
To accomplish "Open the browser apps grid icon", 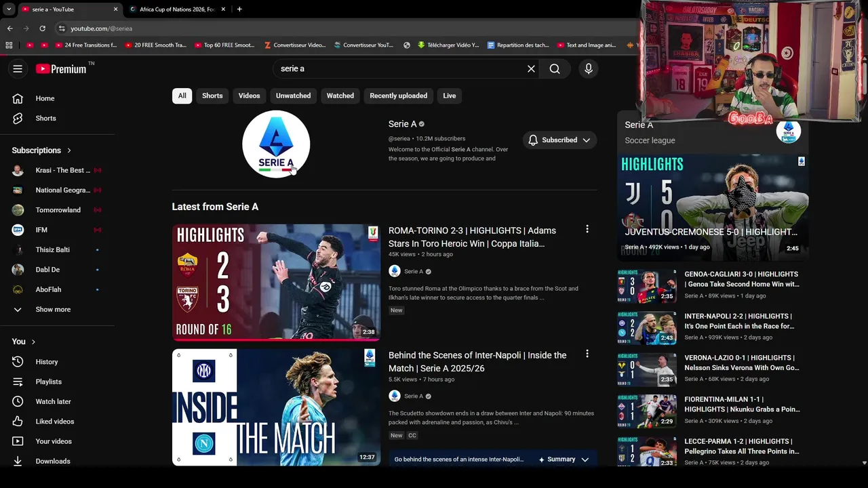I will [x=9, y=45].
